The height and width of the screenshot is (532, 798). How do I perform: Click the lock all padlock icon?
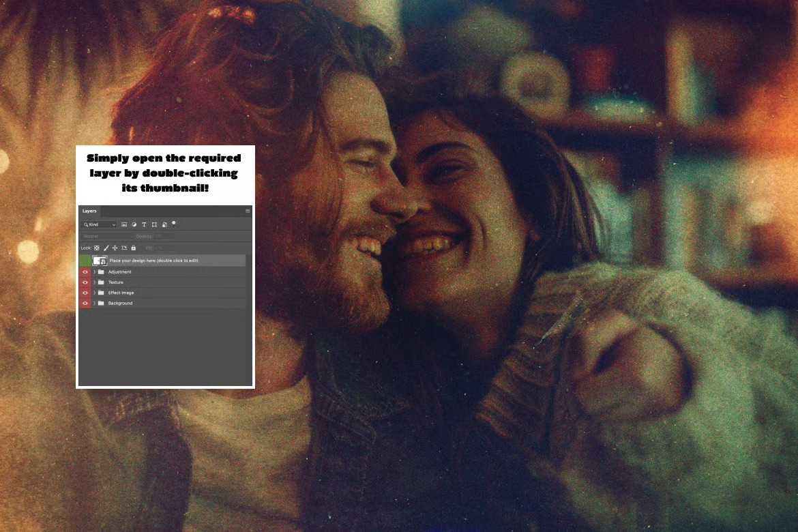[x=134, y=248]
